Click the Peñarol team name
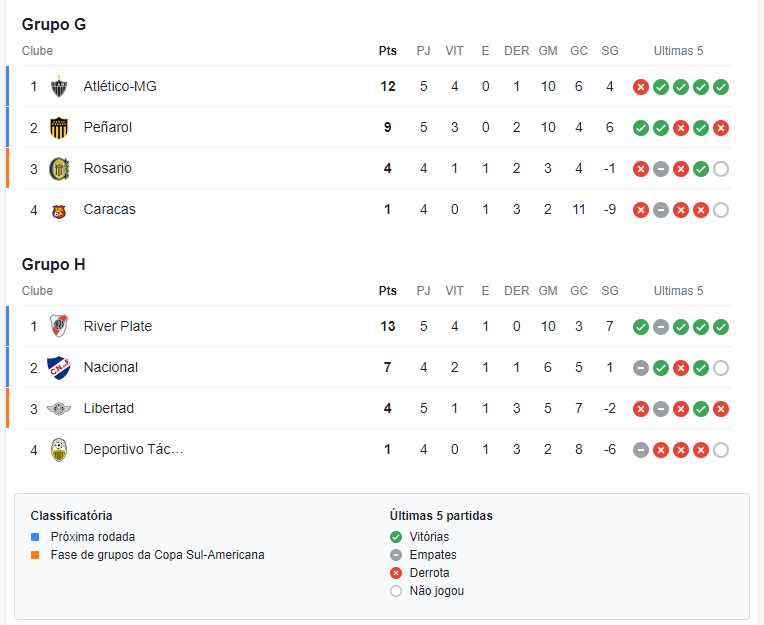 pos(108,127)
